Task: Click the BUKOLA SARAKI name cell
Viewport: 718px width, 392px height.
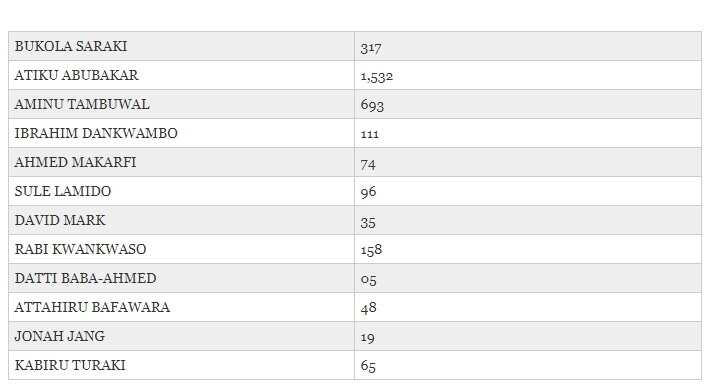Action: tap(181, 46)
